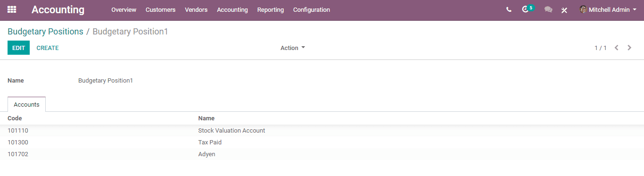Open the conversations chat bubble icon
The width and height of the screenshot is (644, 176).
(x=548, y=9)
